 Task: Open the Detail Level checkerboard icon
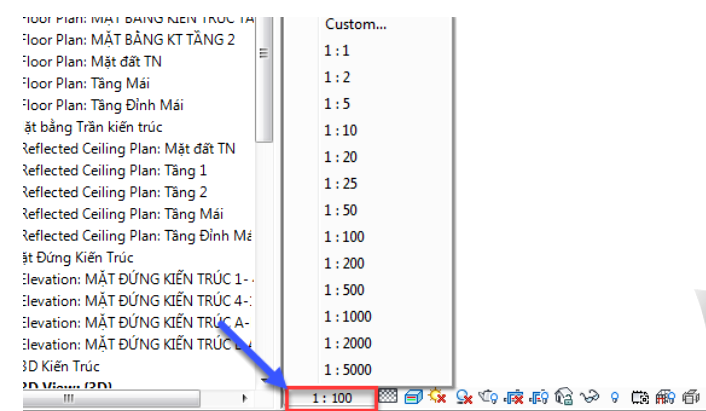coord(390,398)
